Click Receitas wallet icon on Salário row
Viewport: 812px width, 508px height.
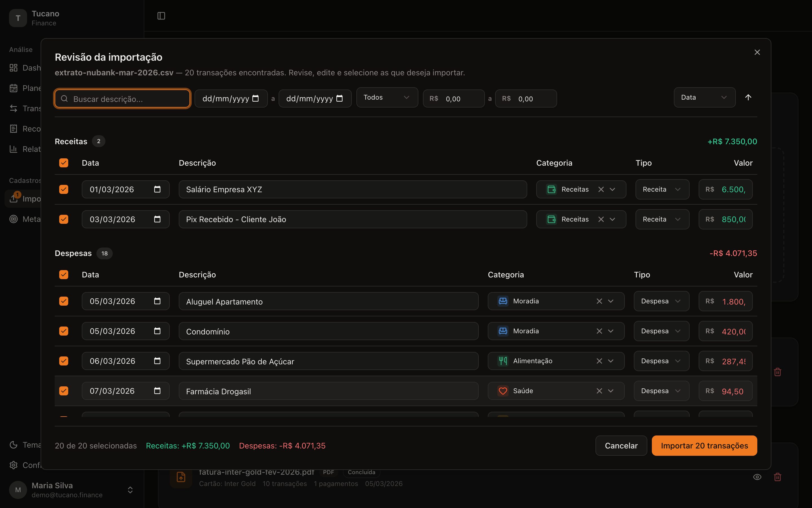pos(551,189)
